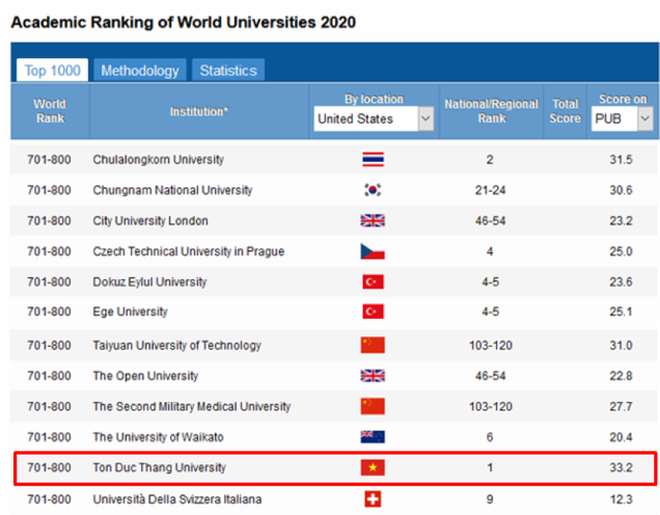The height and width of the screenshot is (515, 660).
Task: Click the Thailand flag icon for Chulalongkorn University
Action: tap(373, 159)
